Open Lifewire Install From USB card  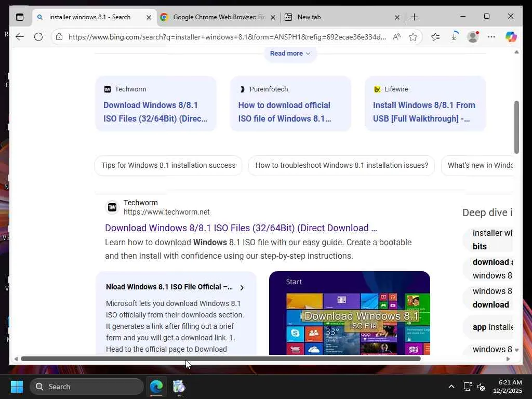coord(425,104)
